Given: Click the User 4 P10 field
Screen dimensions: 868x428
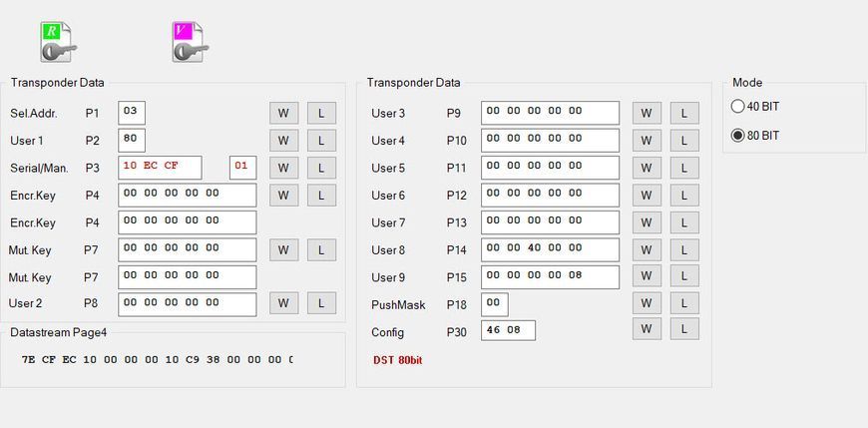Looking at the screenshot, I should pyautogui.click(x=551, y=141).
